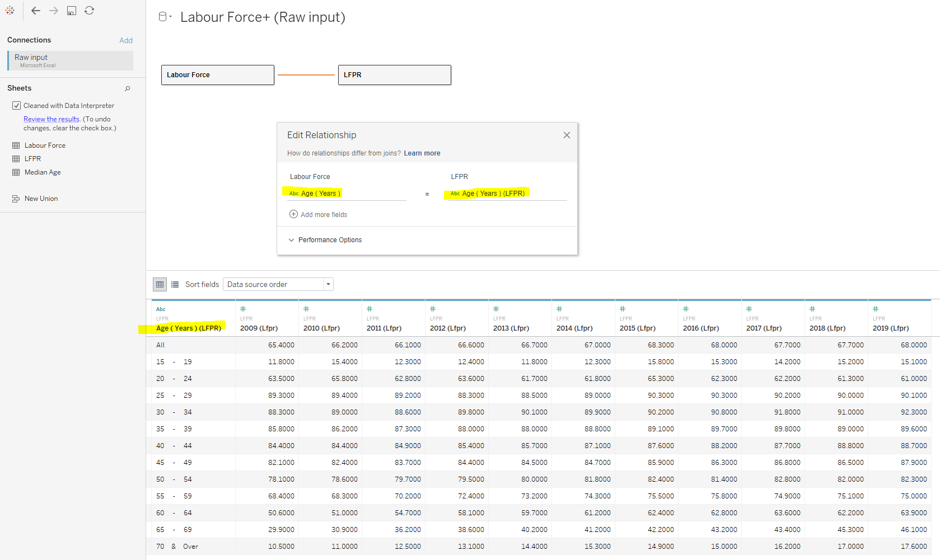The height and width of the screenshot is (560, 940).
Task: Select the metadata grid view icon
Action: tap(160, 284)
